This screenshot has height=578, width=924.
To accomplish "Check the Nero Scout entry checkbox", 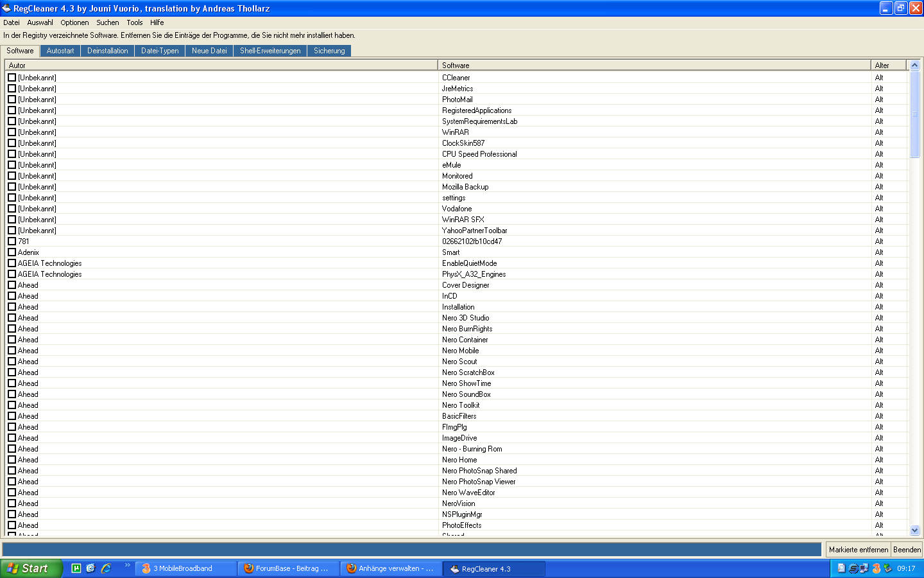I will 12,361.
